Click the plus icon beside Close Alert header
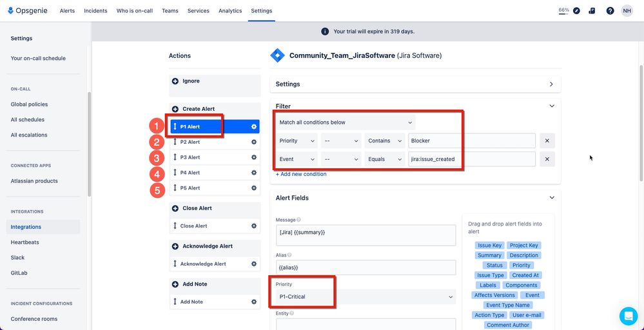Viewport: 644px width, 330px height. click(175, 209)
